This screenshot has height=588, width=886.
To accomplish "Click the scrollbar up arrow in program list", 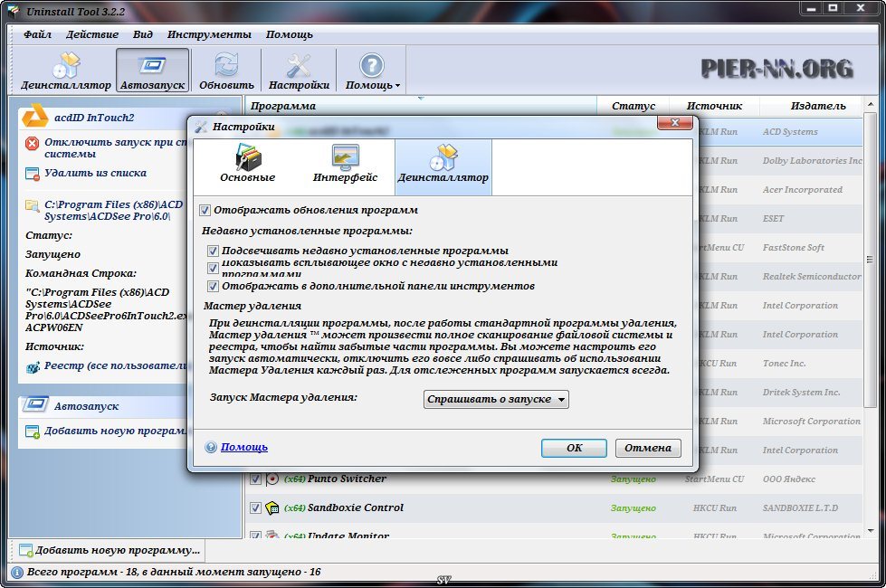I will 871,105.
